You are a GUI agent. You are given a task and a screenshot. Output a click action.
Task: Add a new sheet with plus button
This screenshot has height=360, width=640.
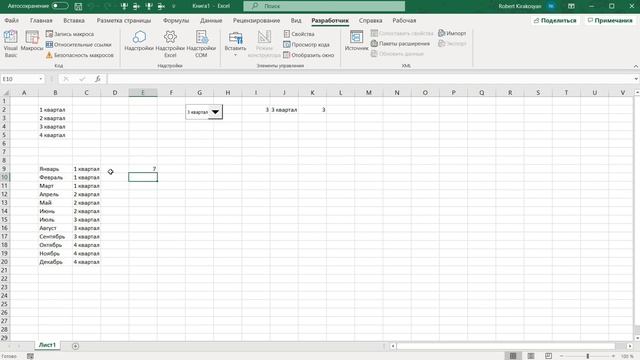tap(76, 346)
